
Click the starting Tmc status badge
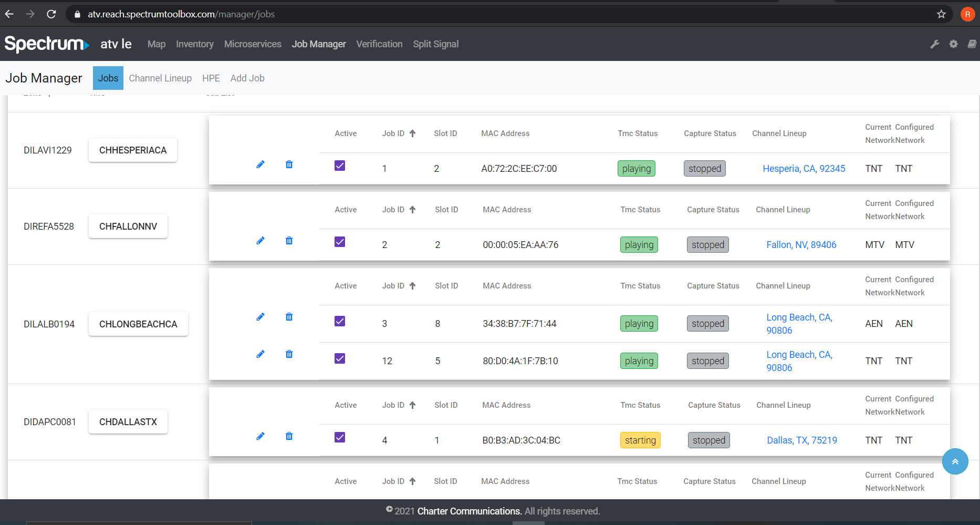tap(640, 440)
